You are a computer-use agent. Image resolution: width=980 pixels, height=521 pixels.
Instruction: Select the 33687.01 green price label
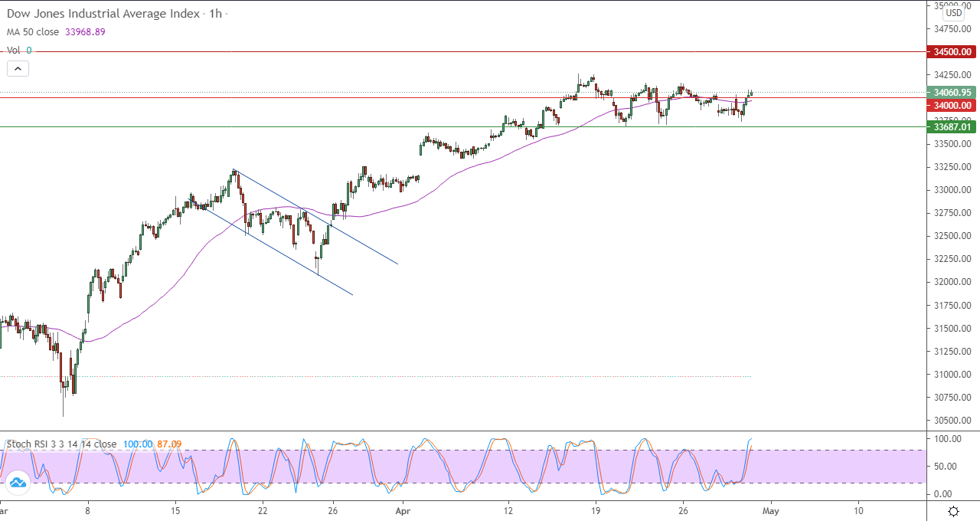coord(952,126)
